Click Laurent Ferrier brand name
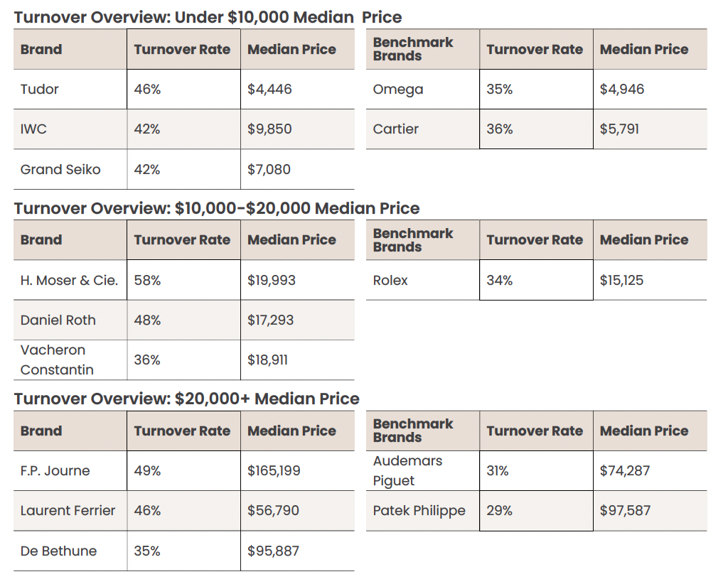This screenshot has width=728, height=584. pyautogui.click(x=68, y=511)
